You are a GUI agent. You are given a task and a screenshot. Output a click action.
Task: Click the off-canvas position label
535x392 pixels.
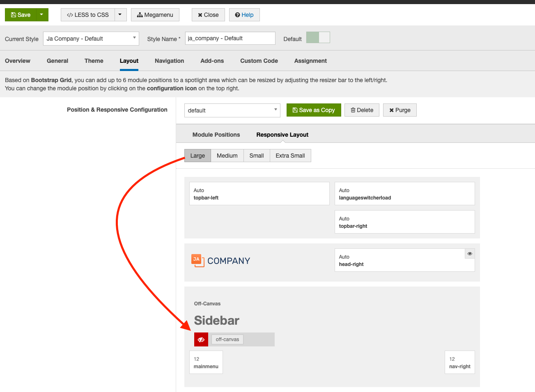[227, 339]
